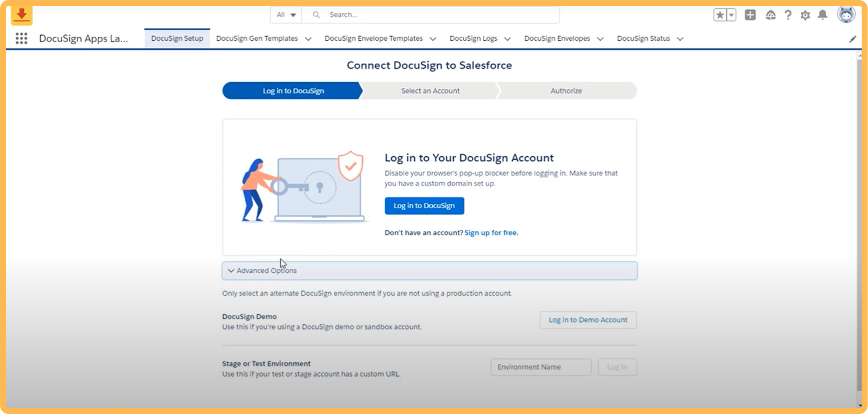Screen dimensions: 868x414
Task: Click the pencil edit navigation icon
Action: (x=853, y=39)
